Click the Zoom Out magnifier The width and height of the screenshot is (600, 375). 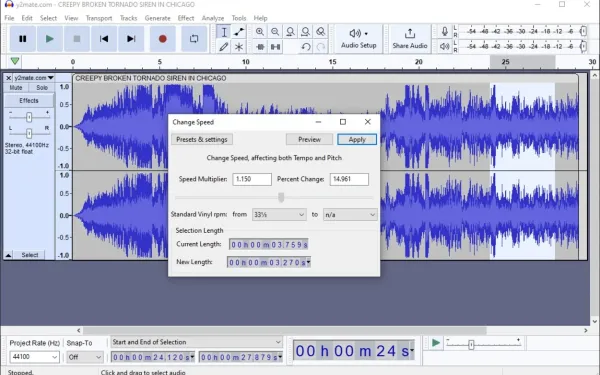pyautogui.click(x=275, y=32)
